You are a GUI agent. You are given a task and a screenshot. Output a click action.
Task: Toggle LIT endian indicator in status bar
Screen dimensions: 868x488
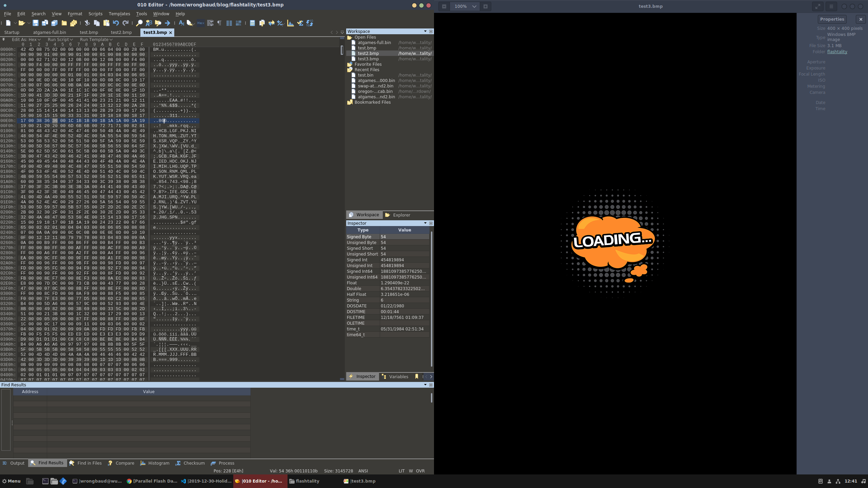pyautogui.click(x=401, y=471)
